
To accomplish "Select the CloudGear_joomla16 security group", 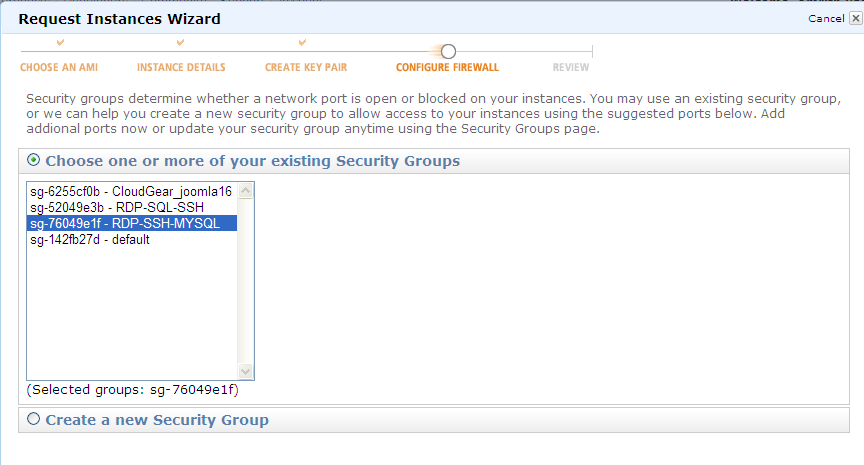I will pyautogui.click(x=132, y=191).
